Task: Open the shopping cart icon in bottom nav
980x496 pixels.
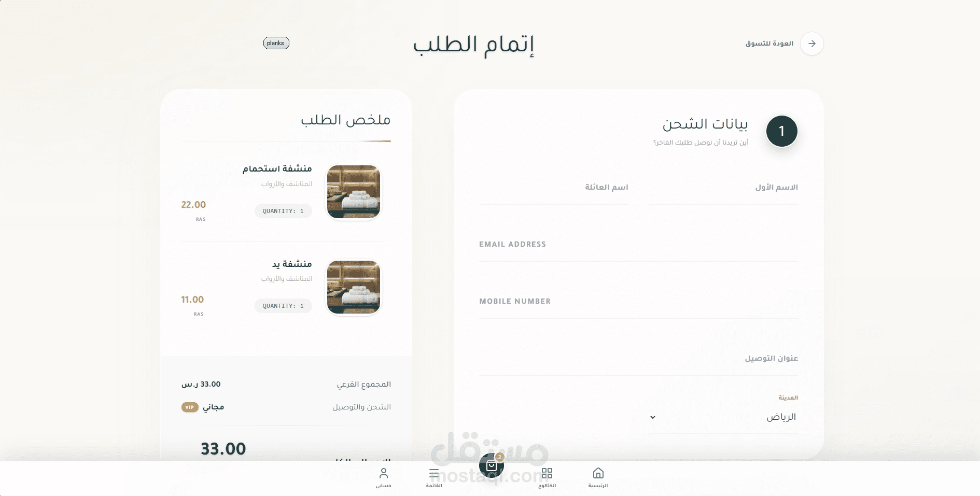Action: click(x=492, y=466)
